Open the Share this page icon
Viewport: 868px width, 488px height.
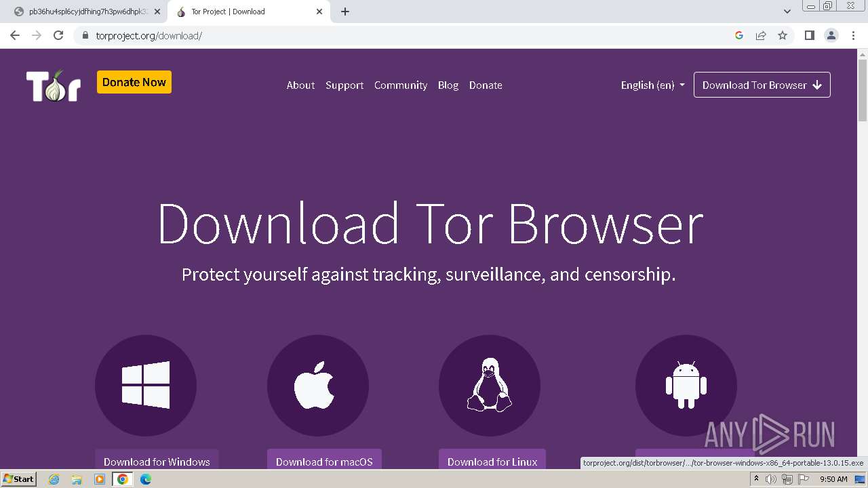(761, 35)
